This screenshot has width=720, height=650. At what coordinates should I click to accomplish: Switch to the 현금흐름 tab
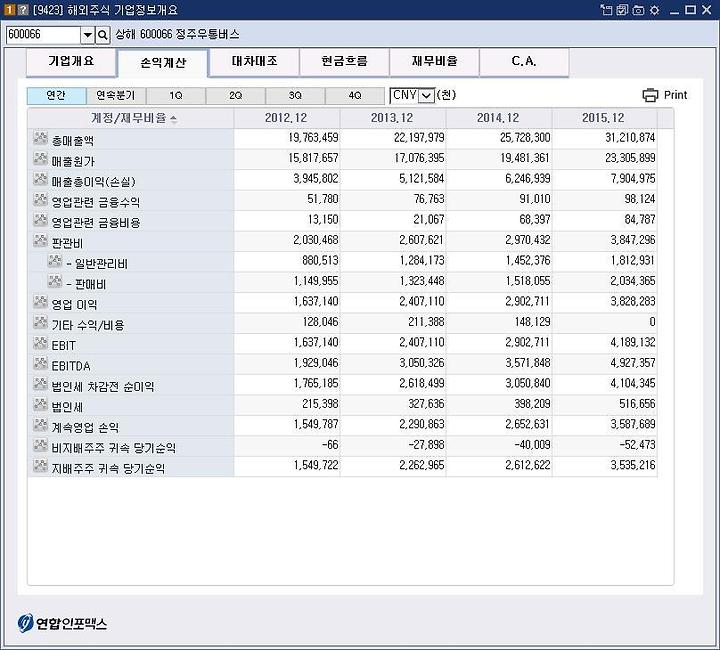(x=344, y=62)
